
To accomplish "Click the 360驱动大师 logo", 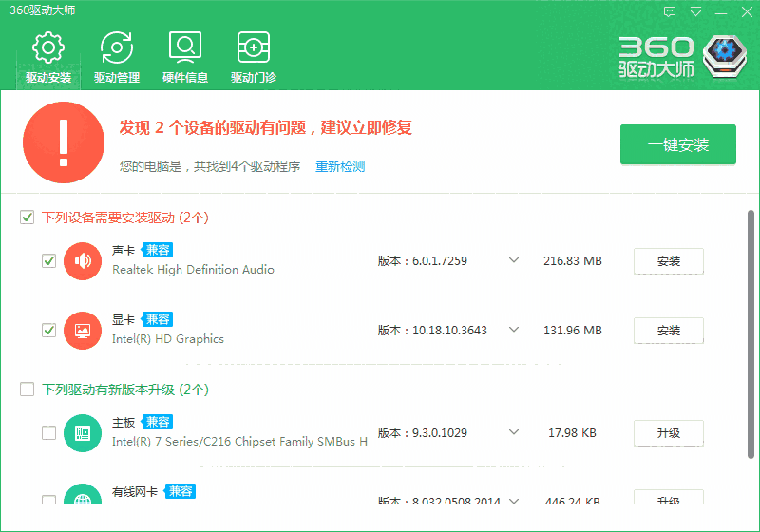I will pos(683,57).
